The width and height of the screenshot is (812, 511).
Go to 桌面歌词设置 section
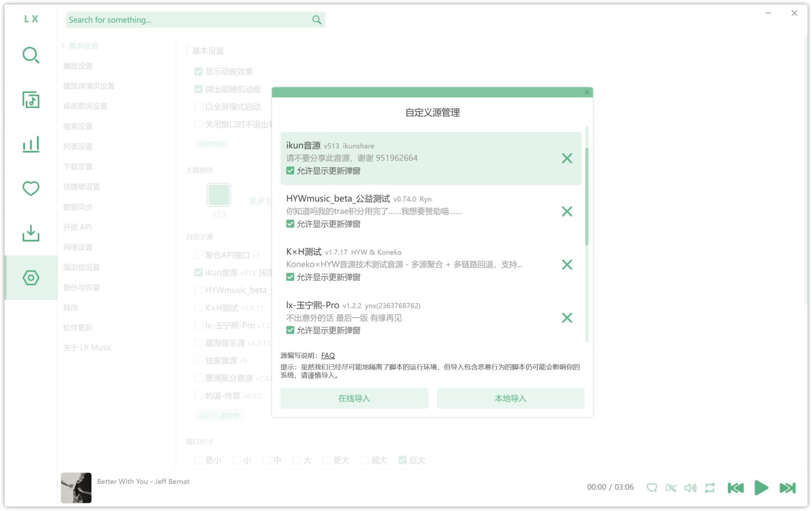pyautogui.click(x=85, y=106)
